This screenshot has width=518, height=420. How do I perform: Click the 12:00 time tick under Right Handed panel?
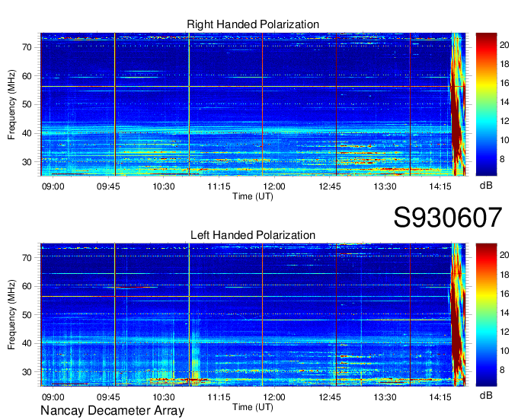coord(274,186)
